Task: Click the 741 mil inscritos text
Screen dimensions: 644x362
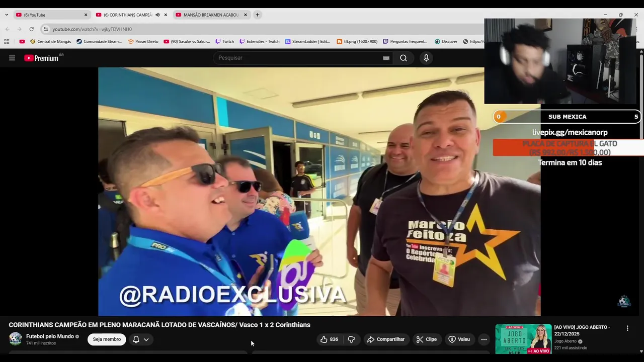Action: coord(41,343)
